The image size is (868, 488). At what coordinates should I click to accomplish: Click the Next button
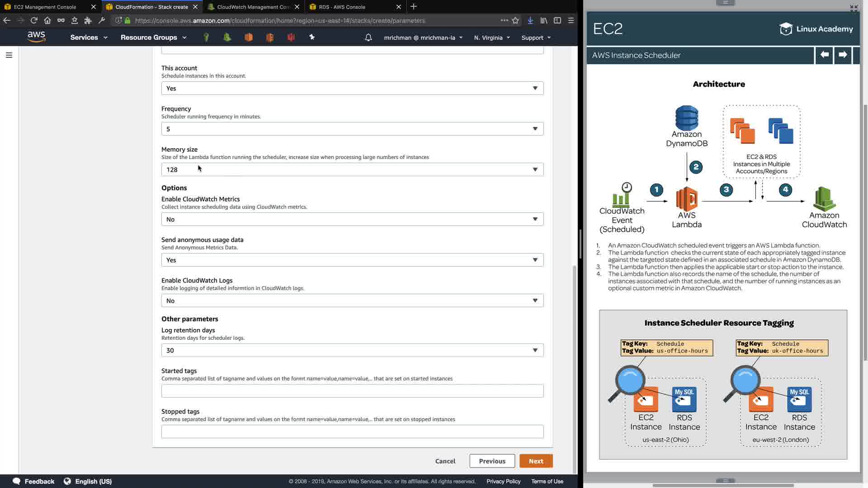click(536, 461)
